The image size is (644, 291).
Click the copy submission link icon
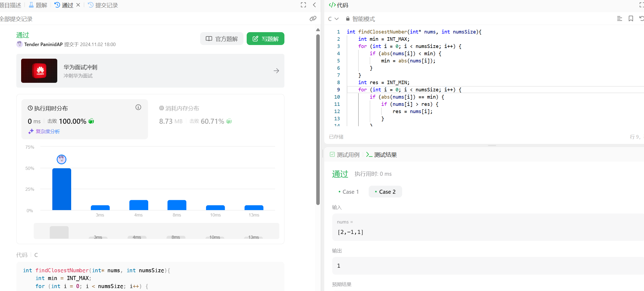(x=313, y=19)
